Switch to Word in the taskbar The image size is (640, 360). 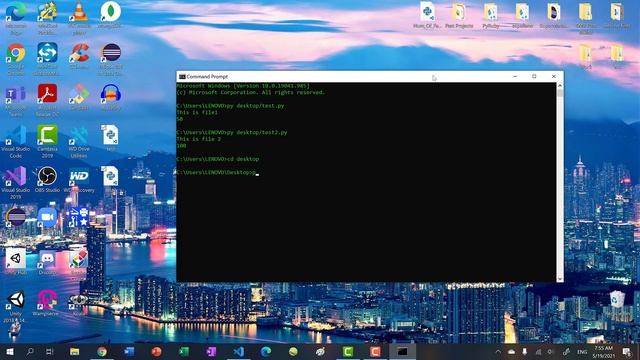pos(129,351)
